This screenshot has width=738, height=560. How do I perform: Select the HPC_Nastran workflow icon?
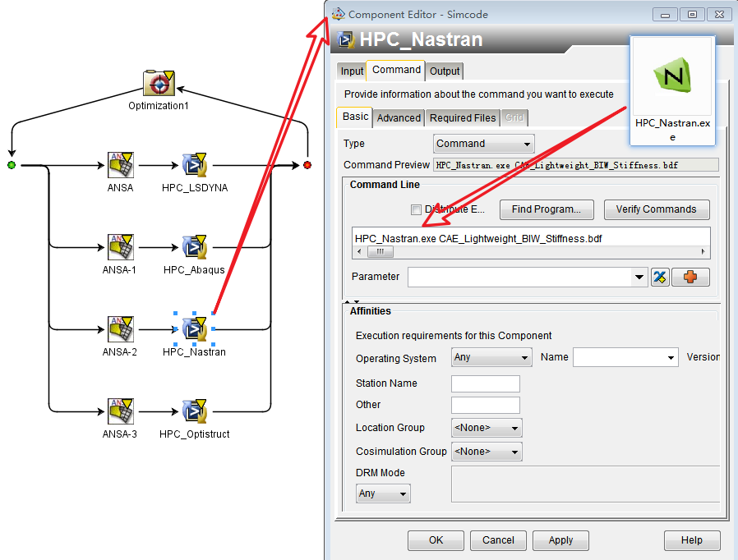point(195,329)
